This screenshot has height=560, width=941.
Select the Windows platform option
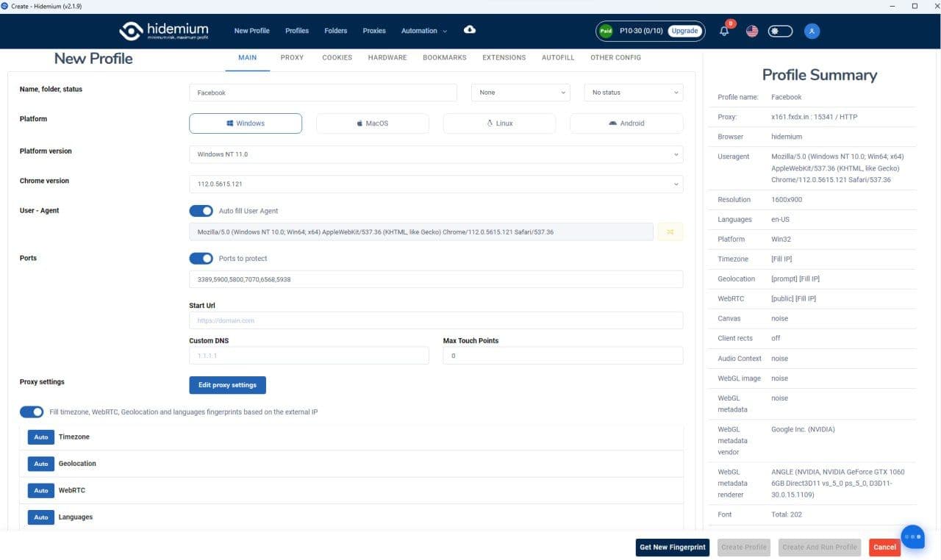point(246,123)
